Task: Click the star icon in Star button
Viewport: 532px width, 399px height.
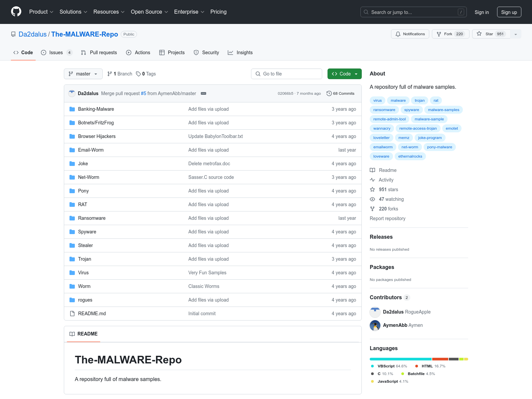Action: point(479,34)
